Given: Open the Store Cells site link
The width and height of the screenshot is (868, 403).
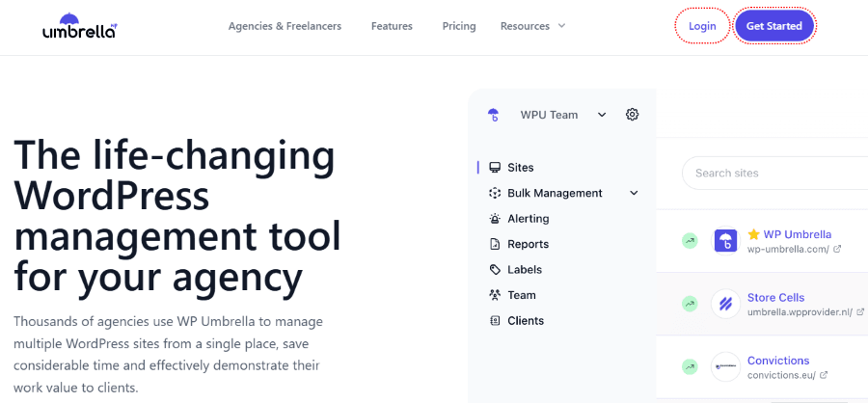Looking at the screenshot, I should [x=775, y=297].
